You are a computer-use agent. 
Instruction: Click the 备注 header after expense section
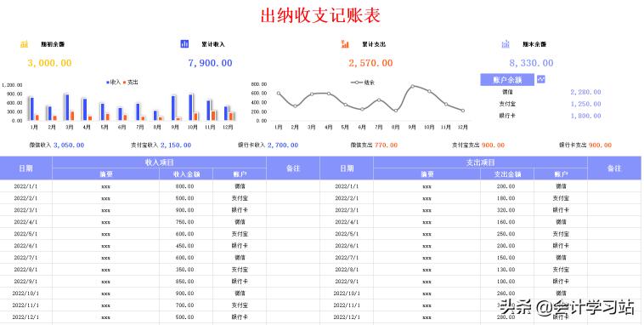(x=614, y=168)
